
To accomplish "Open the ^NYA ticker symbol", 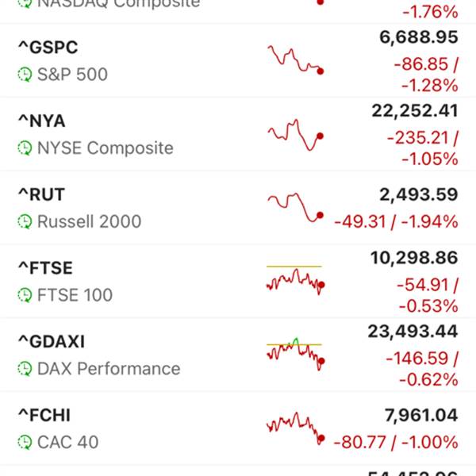I will pos(41,121).
